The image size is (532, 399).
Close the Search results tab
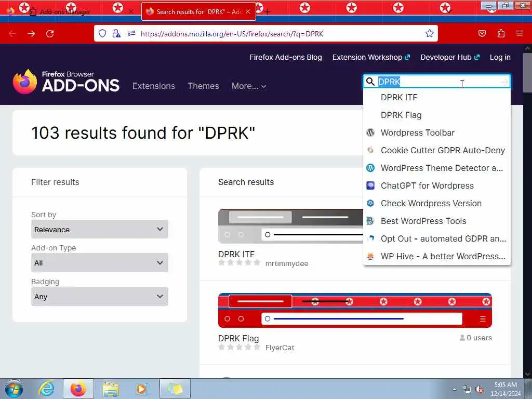[x=248, y=11]
